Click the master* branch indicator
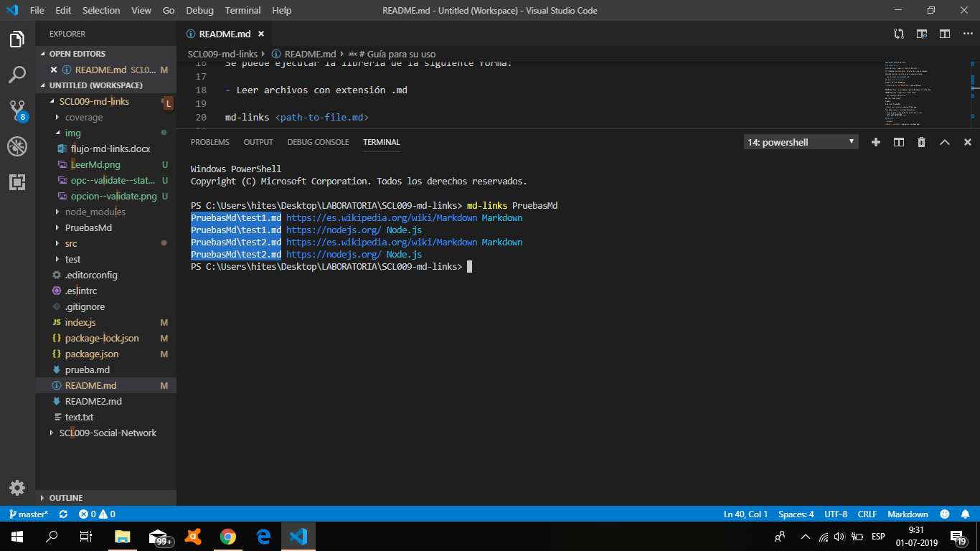 [28, 514]
